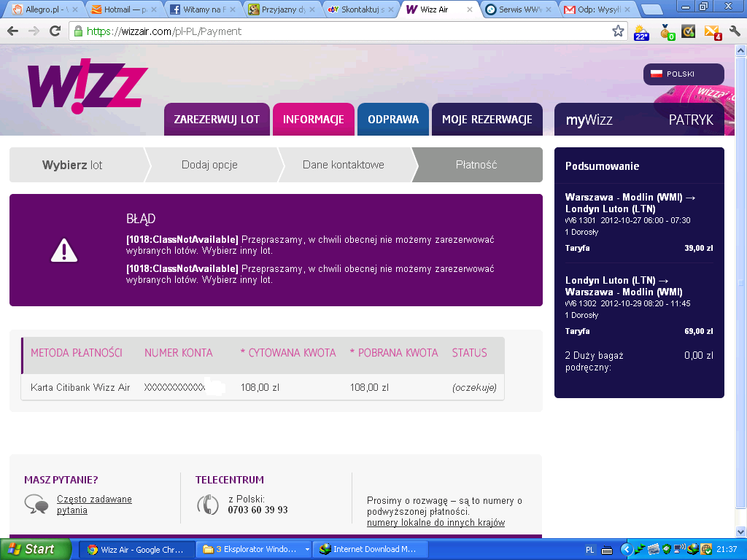Switch to Wizz Air Chrome taskbar item
Viewport: 747px width, 560px height.
[x=136, y=550]
